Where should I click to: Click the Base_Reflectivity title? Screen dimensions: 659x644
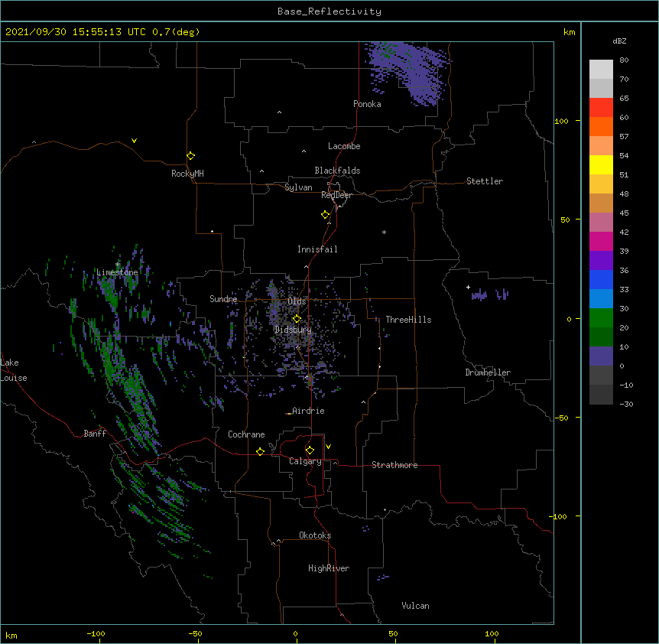(329, 11)
